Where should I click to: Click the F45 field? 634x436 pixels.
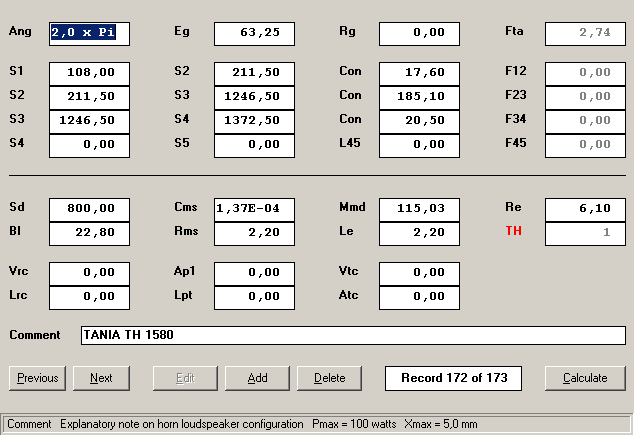[x=585, y=146]
